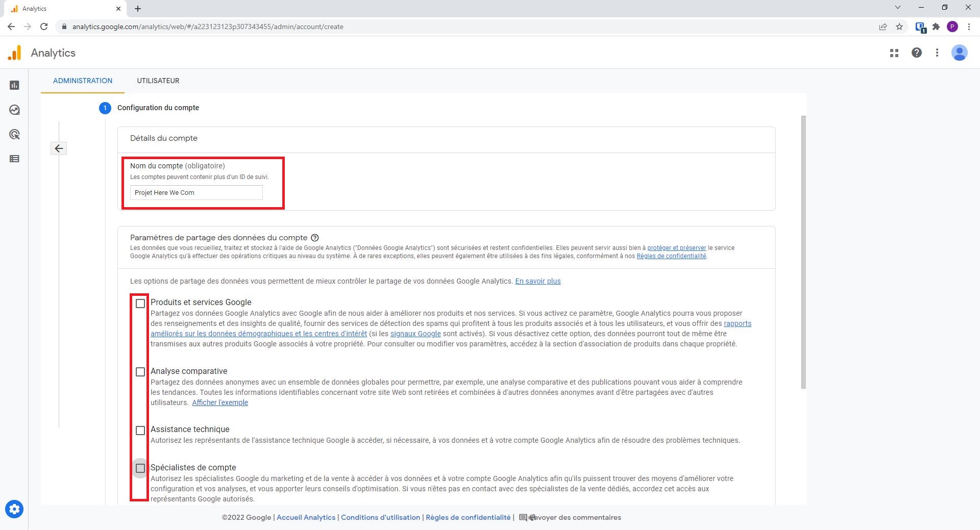Open the Reports icon in left sidebar
Viewport: 980px width, 530px height.
coord(14,85)
